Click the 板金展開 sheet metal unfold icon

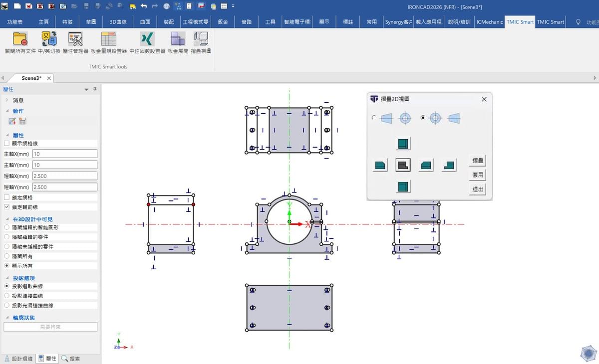[x=178, y=39]
